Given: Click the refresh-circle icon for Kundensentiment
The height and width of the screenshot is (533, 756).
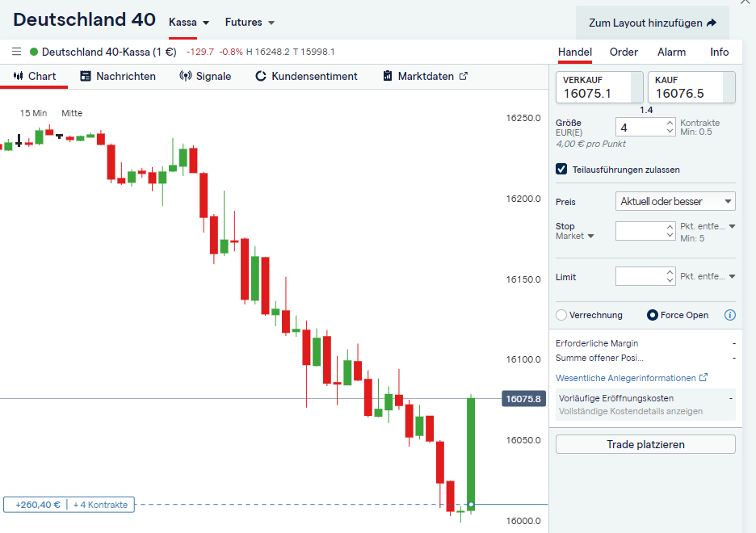Looking at the screenshot, I should [x=260, y=76].
